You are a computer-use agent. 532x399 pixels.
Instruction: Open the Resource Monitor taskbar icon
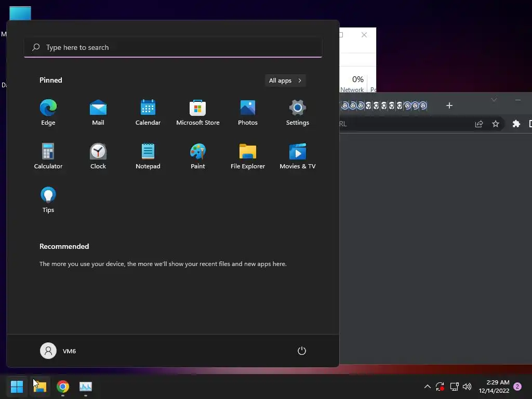pos(86,387)
